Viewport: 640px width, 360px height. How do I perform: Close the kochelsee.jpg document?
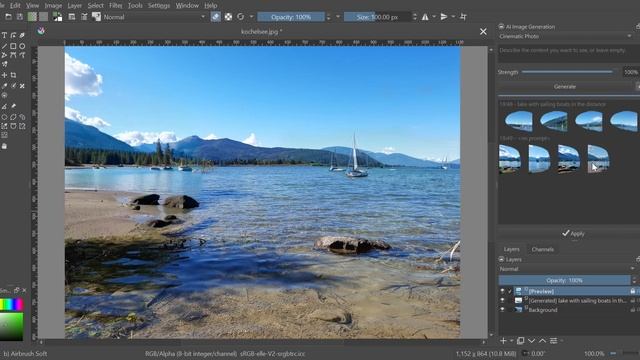(x=483, y=31)
